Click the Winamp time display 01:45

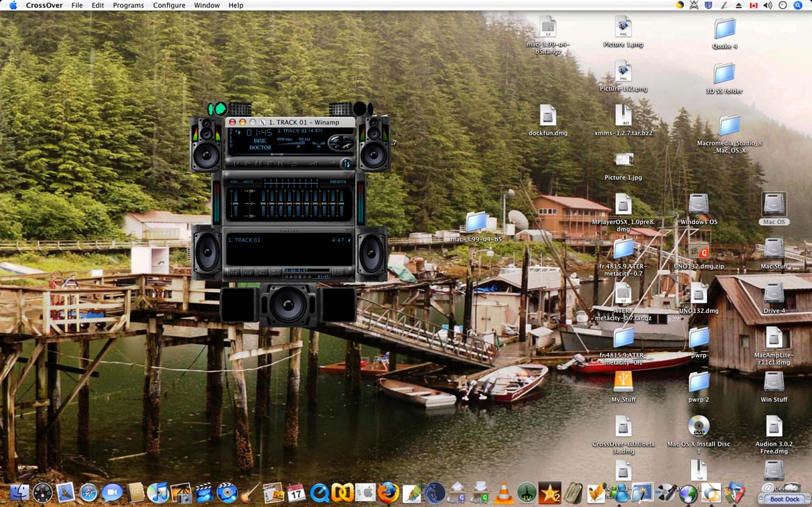(259, 133)
